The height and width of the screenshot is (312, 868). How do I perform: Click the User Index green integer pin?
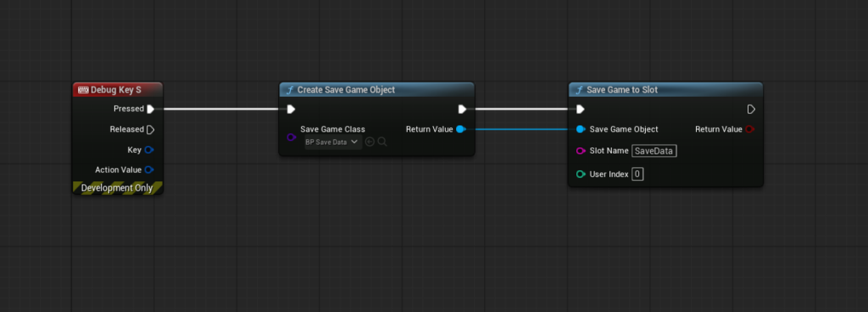point(581,175)
